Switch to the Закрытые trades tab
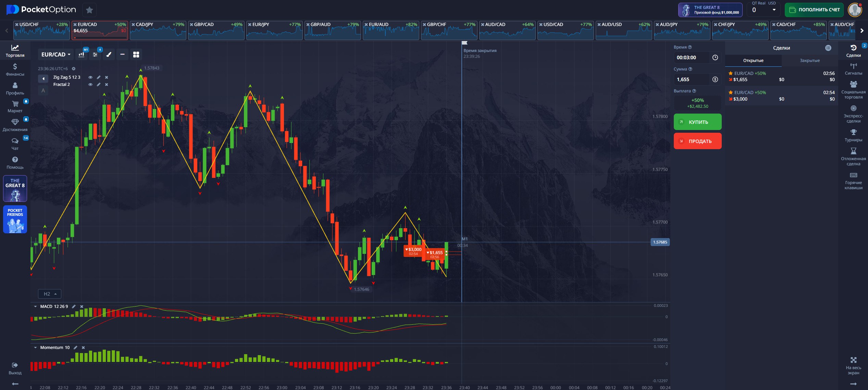The image size is (868, 390). [x=809, y=61]
